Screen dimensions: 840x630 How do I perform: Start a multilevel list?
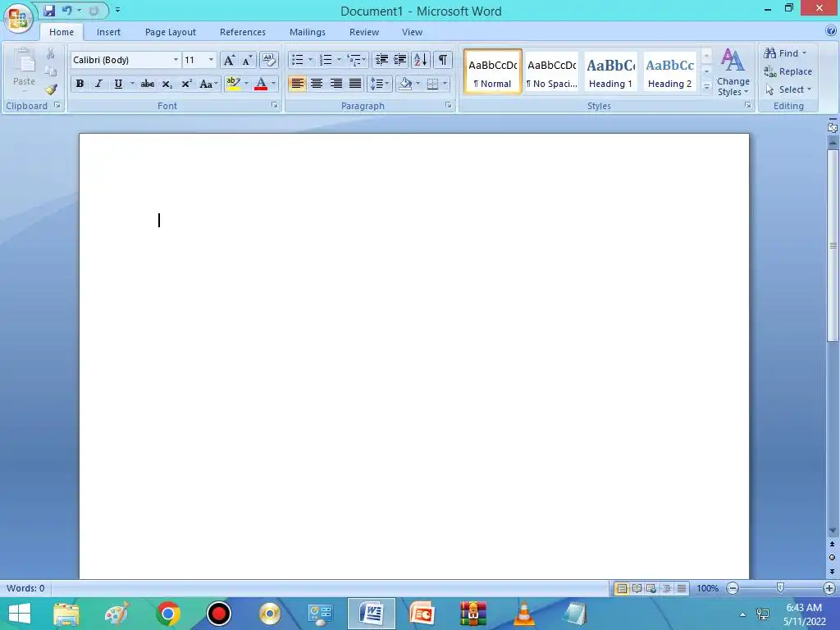(354, 60)
